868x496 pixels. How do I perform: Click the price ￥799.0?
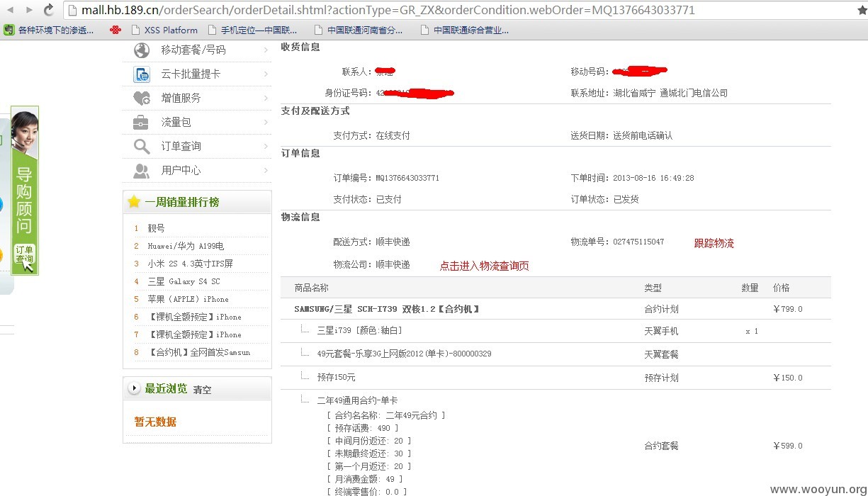[x=788, y=309]
